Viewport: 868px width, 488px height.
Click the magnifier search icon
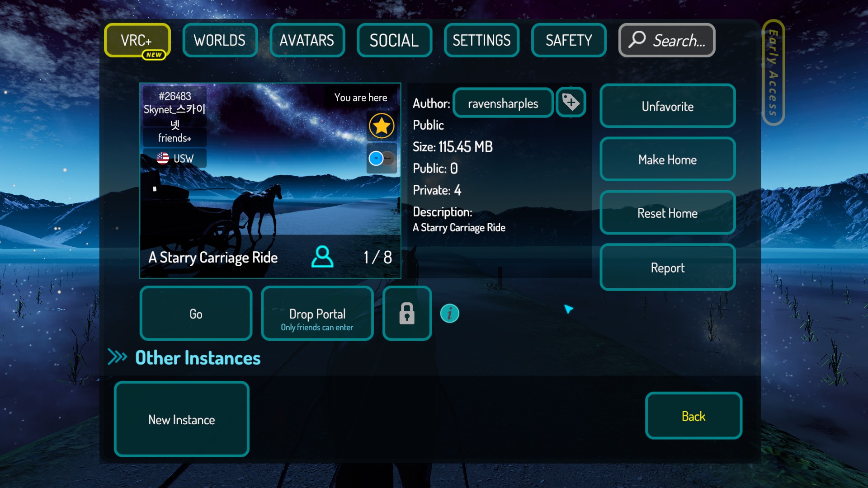(x=637, y=39)
